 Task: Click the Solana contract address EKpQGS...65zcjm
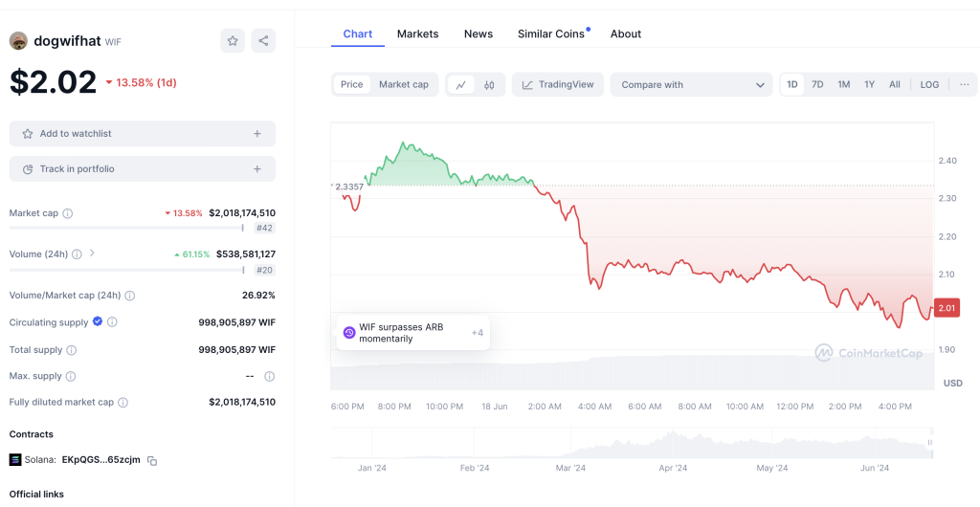100,460
